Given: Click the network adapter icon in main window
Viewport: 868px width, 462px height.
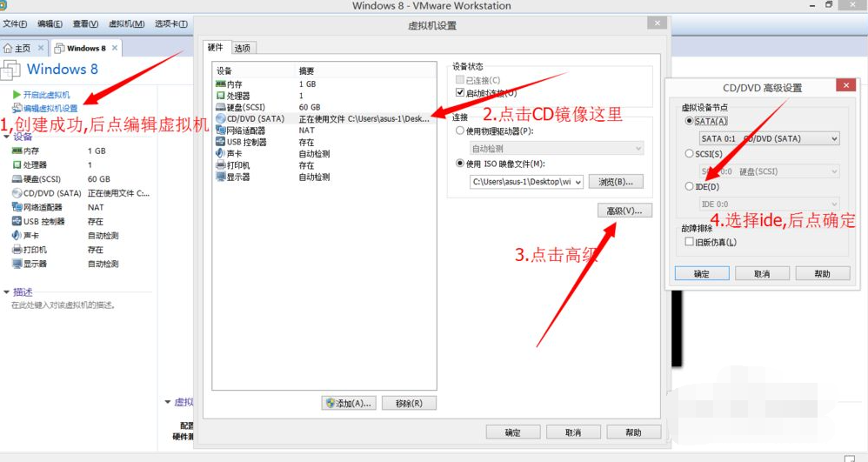Looking at the screenshot, I should (17, 207).
